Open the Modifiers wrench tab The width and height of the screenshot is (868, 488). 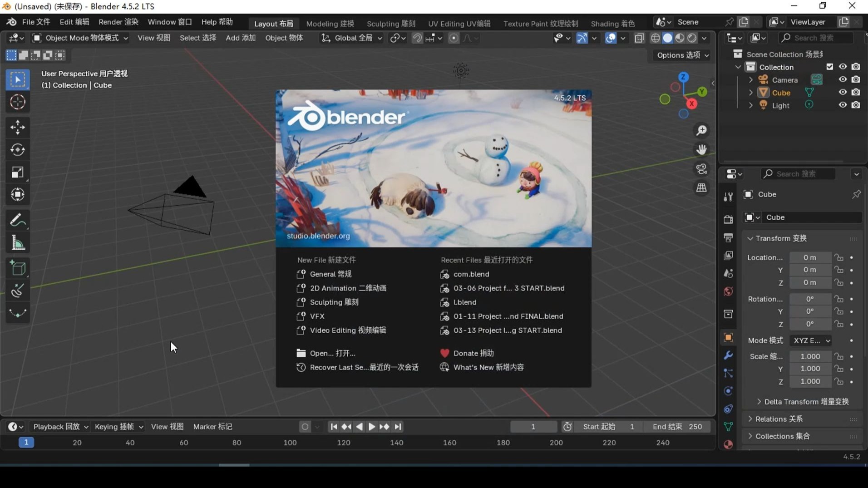pos(728,355)
